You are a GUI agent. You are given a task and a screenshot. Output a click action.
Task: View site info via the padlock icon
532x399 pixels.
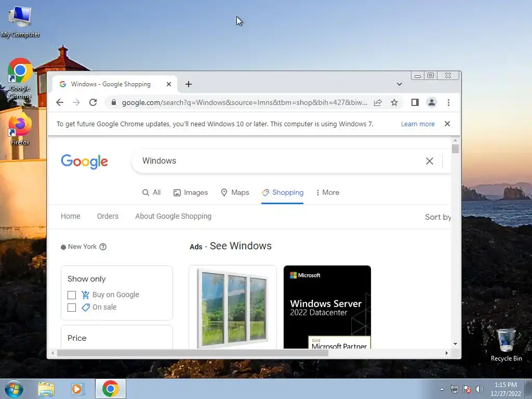[114, 102]
